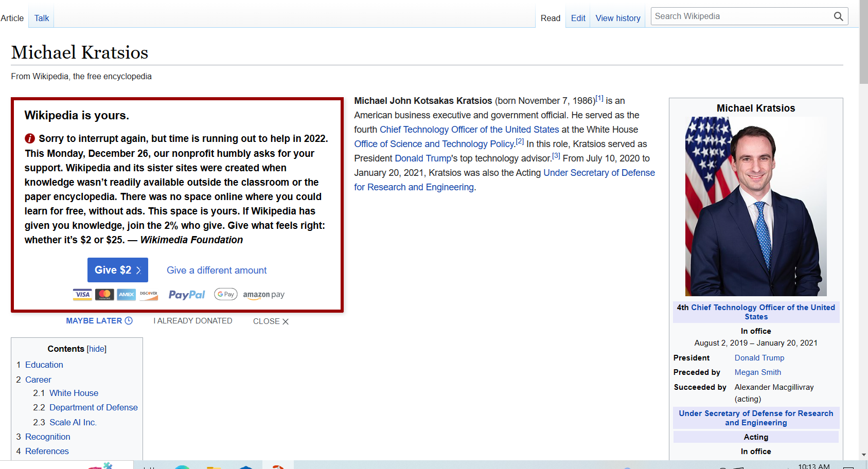This screenshot has width=868, height=469.
Task: Open infobox Chief Technology Officer of the United States link
Action: point(763,312)
